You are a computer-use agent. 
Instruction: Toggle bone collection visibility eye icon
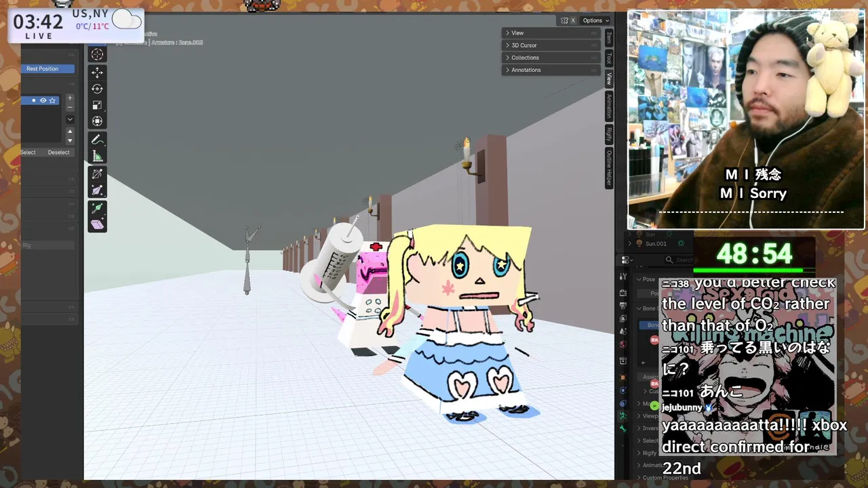coord(43,100)
